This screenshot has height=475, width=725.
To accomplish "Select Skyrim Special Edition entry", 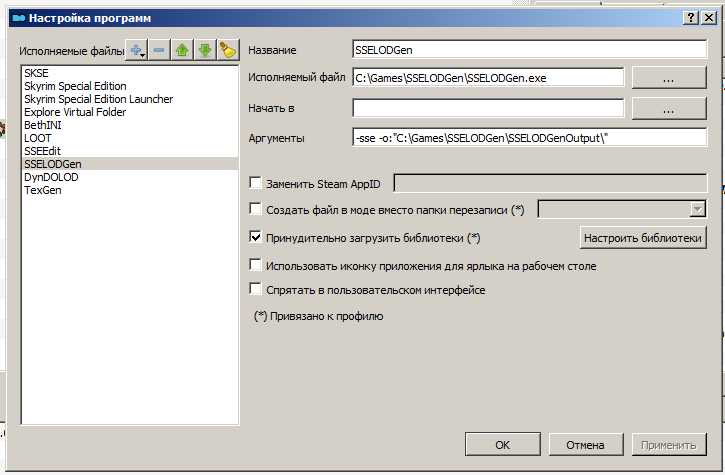I will [x=130, y=86].
